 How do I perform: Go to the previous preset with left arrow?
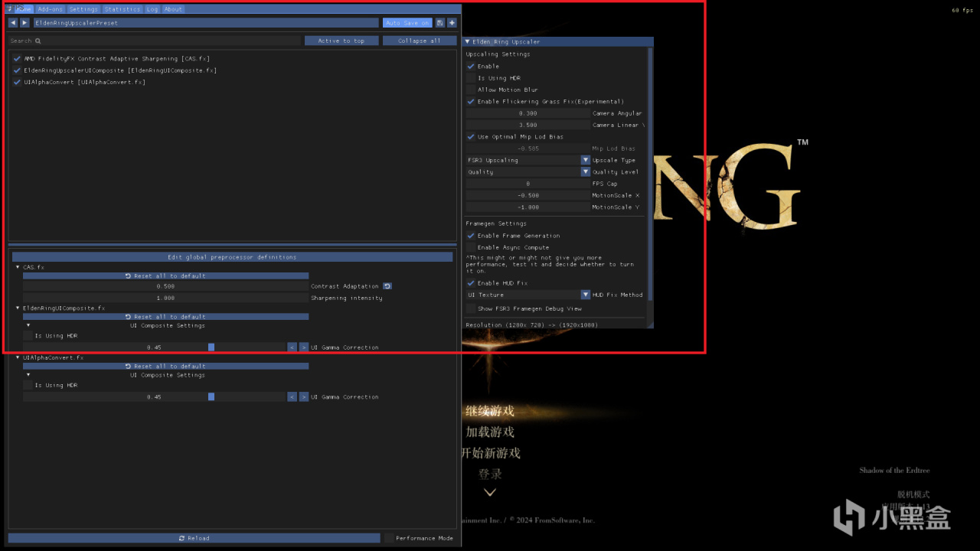pos(13,23)
